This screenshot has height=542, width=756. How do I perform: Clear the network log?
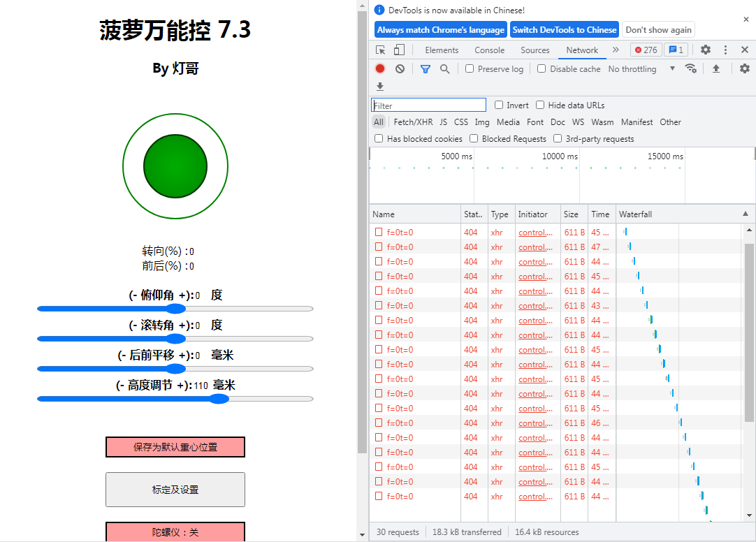399,68
